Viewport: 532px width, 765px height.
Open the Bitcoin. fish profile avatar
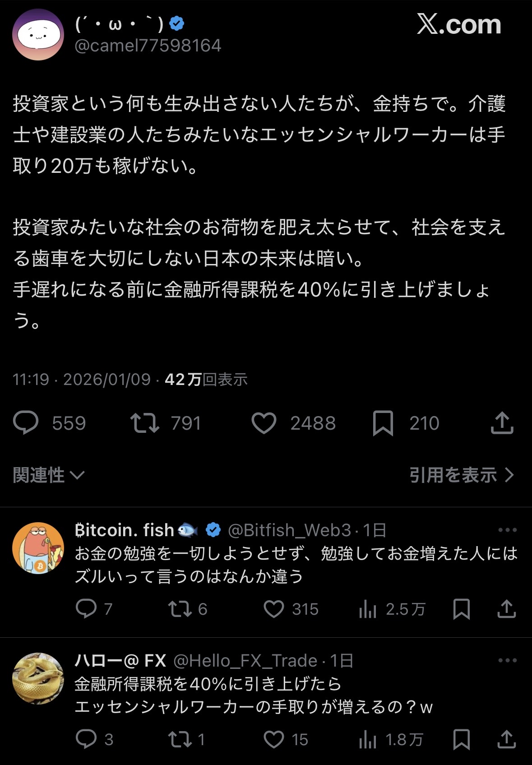tap(38, 548)
